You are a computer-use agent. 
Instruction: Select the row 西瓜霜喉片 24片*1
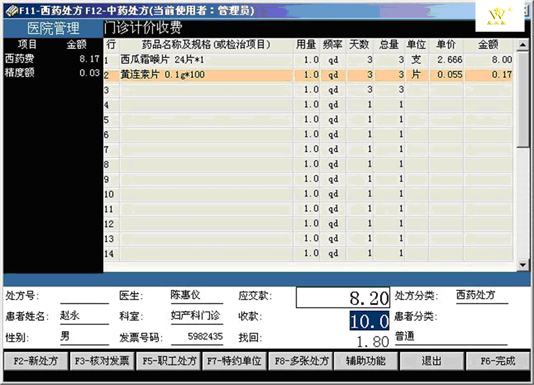[308, 60]
